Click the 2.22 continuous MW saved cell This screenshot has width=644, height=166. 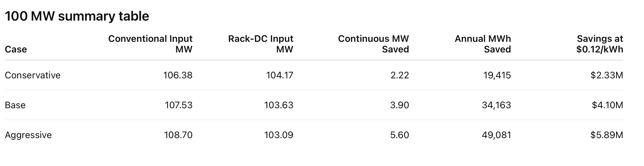(x=400, y=75)
